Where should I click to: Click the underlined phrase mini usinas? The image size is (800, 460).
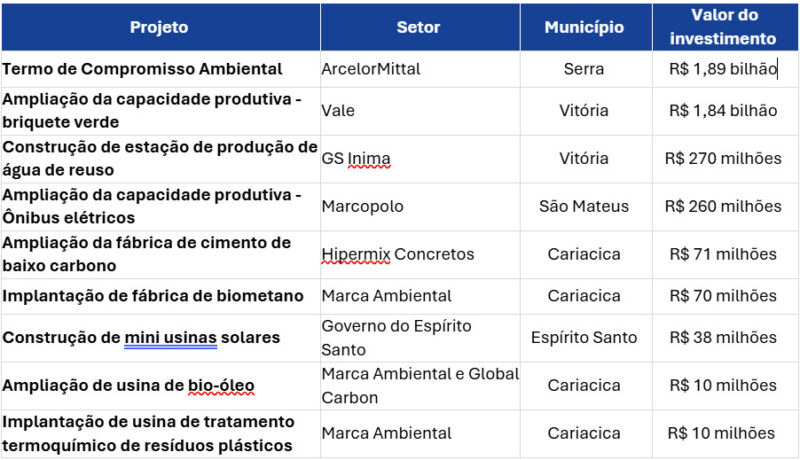point(170,337)
